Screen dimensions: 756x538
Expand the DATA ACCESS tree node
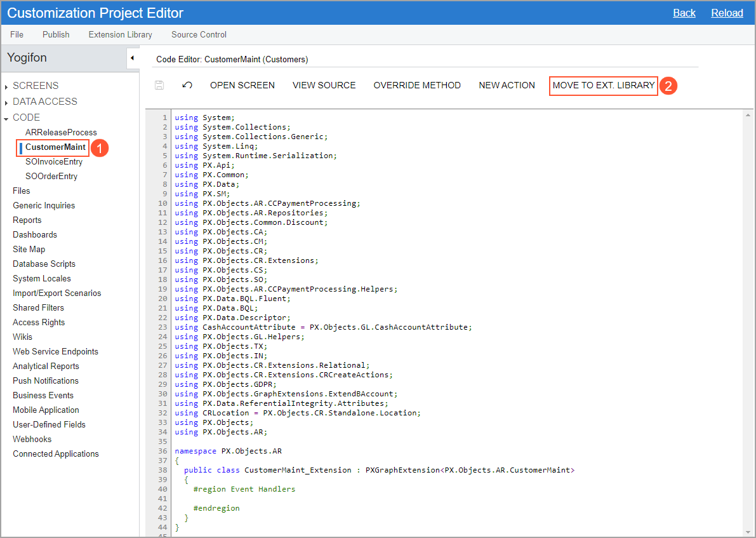coord(6,102)
